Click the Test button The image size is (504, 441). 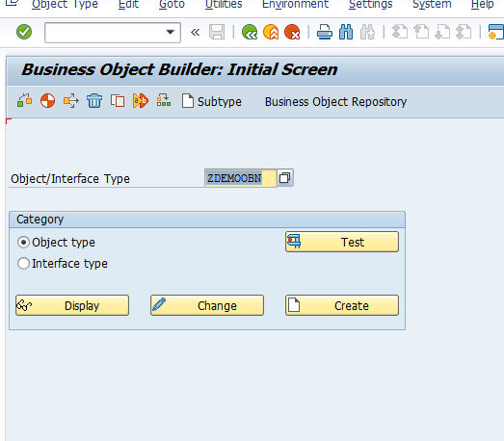(x=342, y=242)
